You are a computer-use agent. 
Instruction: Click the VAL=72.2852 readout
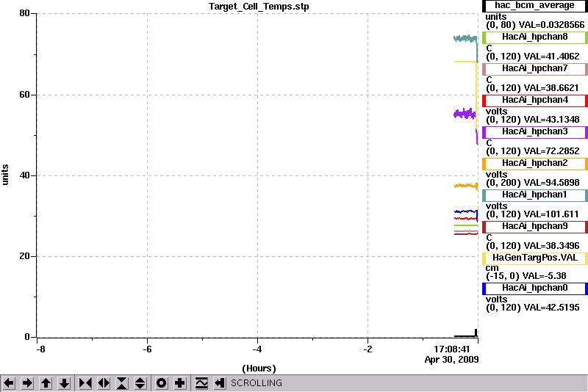551,151
